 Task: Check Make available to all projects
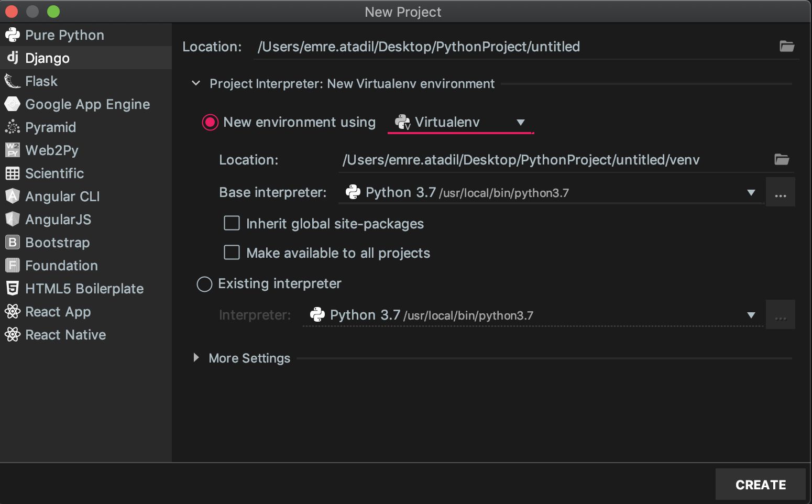[x=232, y=253]
